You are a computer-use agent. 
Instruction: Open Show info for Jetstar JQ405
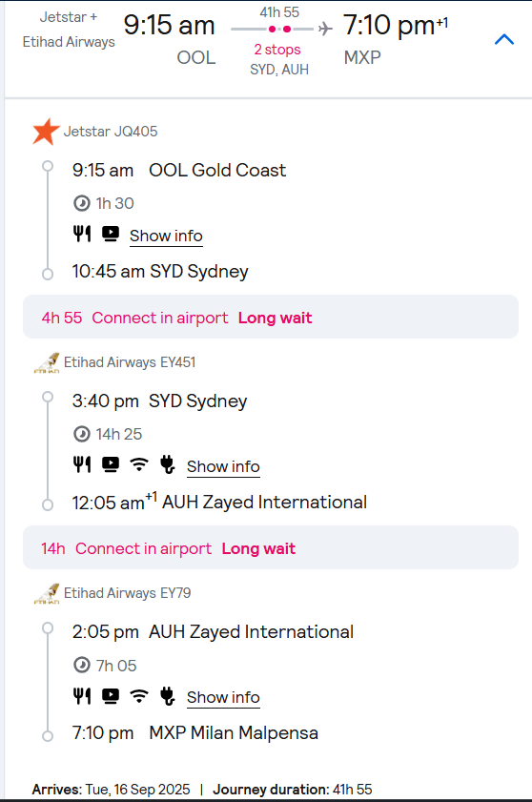pos(166,236)
